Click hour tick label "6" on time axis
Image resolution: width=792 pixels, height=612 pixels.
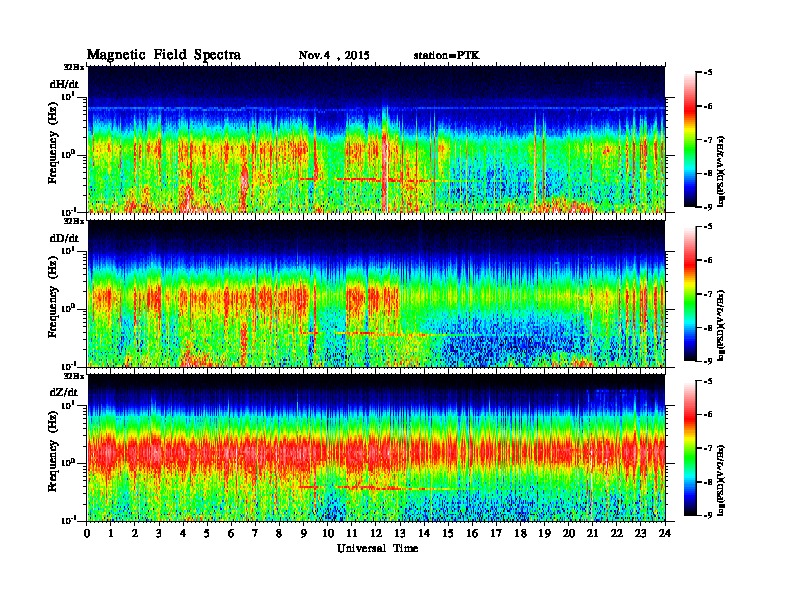[x=231, y=534]
